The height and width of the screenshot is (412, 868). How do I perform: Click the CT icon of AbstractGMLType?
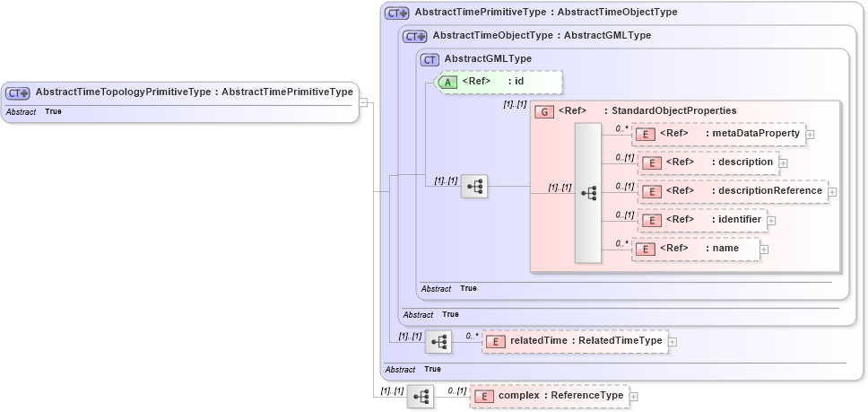coord(430,60)
